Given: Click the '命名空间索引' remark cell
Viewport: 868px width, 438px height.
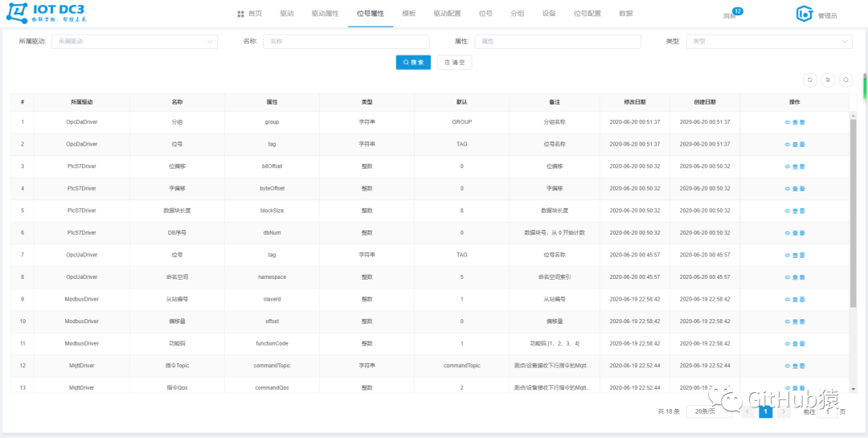Looking at the screenshot, I should click(x=555, y=277).
